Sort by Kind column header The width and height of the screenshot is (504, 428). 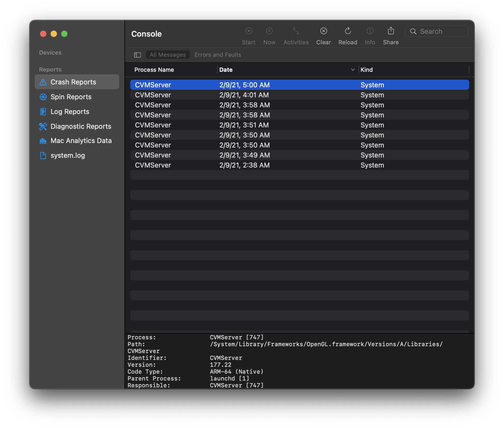pyautogui.click(x=367, y=70)
